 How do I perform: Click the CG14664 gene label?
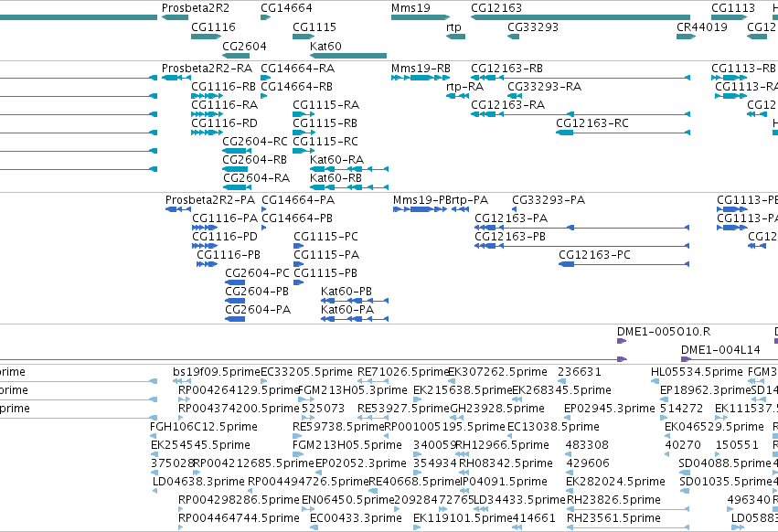pos(286,8)
